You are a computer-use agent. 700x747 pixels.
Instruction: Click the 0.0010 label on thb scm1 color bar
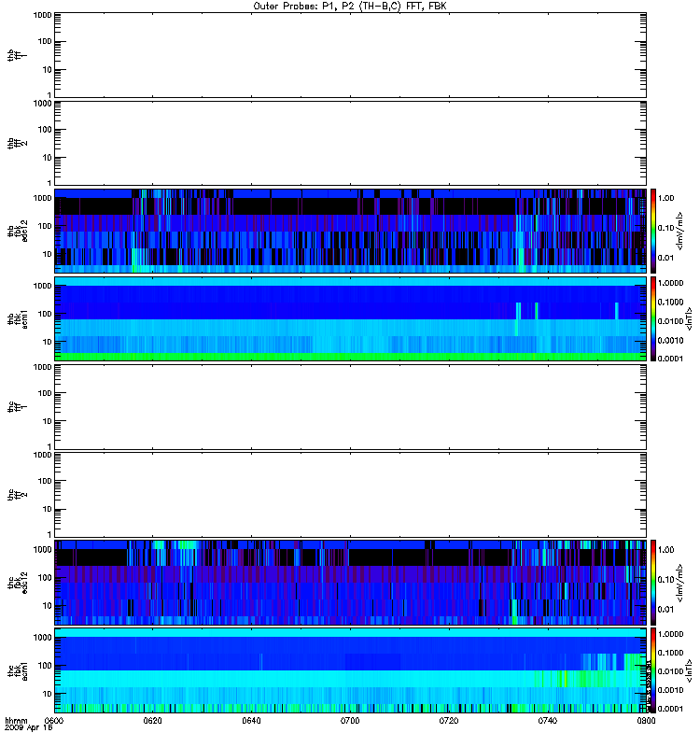[x=670, y=340]
